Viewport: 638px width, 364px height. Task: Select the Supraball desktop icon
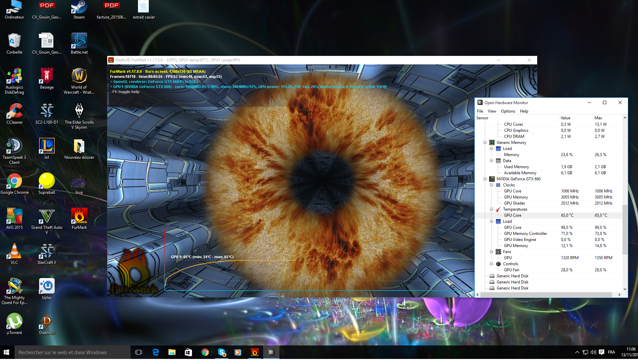47,184
